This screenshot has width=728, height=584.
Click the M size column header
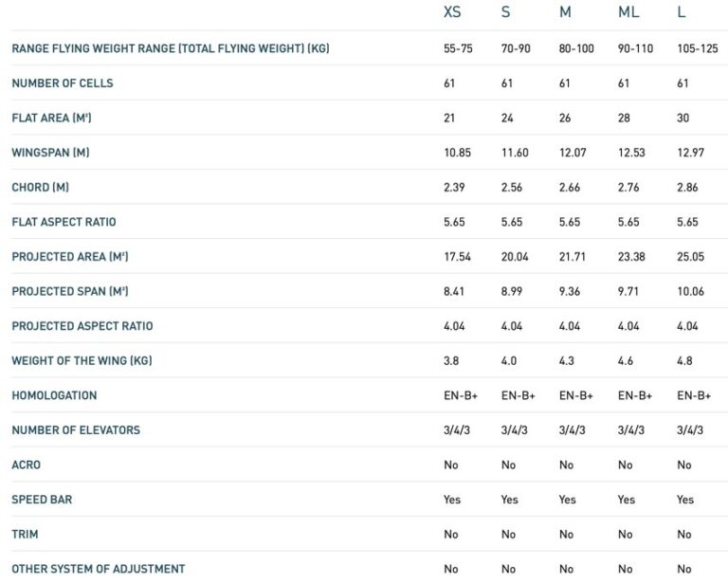coord(566,12)
